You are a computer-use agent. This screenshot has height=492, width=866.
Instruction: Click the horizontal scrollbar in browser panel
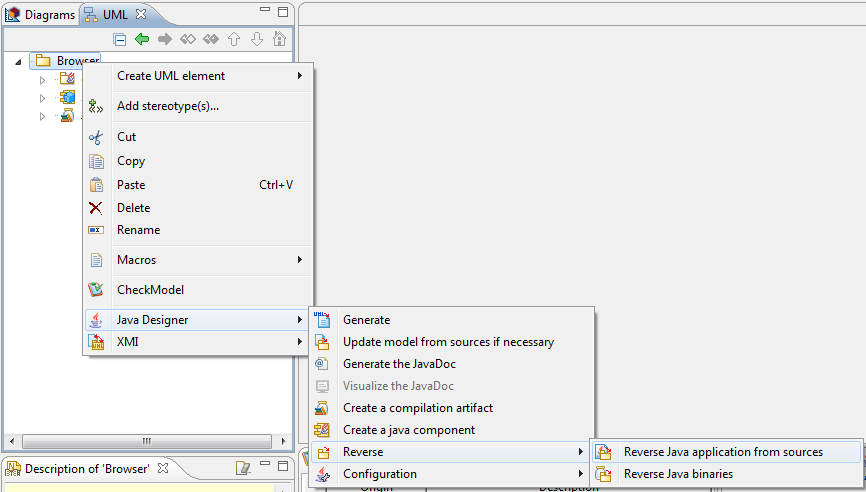coord(147,441)
